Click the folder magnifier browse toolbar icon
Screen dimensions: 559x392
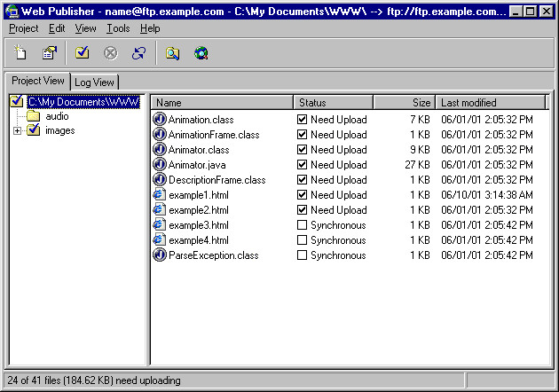(172, 53)
